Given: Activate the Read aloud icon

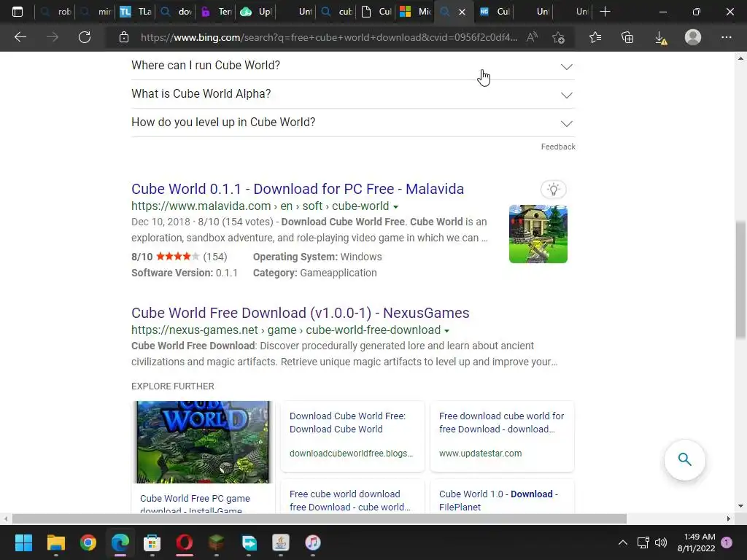Looking at the screenshot, I should coord(532,37).
